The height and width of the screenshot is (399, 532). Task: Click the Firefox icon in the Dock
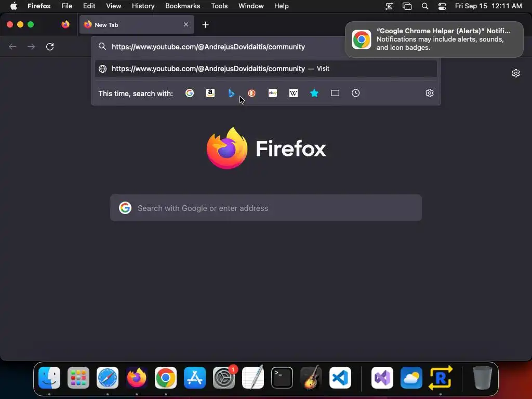(x=137, y=378)
